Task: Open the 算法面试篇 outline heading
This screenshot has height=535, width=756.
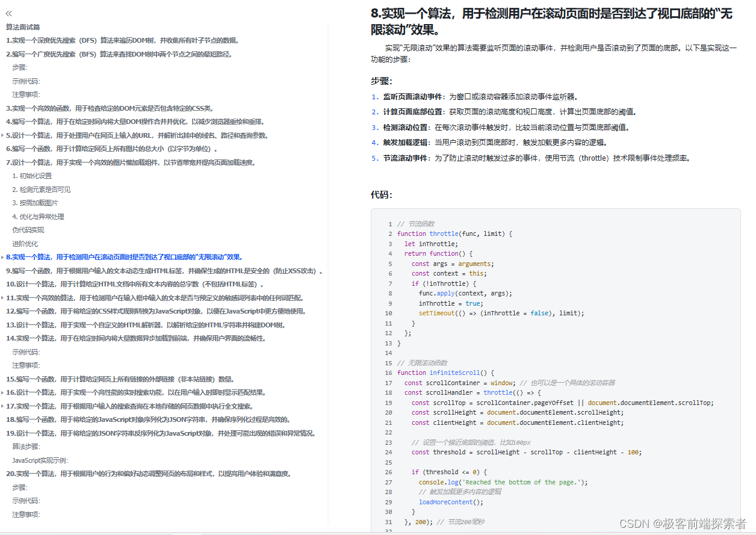Action: click(x=23, y=27)
